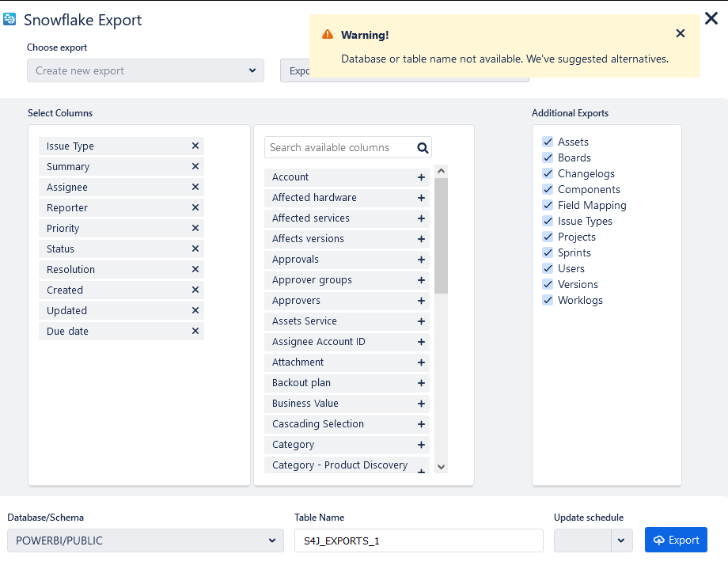Add the Business Value column
728x569 pixels.
[x=421, y=404]
